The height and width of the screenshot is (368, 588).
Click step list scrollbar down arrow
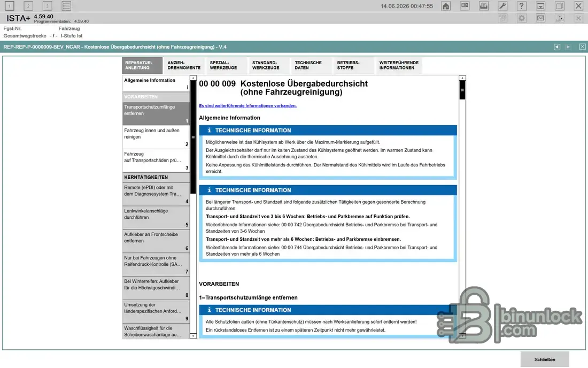tap(193, 336)
